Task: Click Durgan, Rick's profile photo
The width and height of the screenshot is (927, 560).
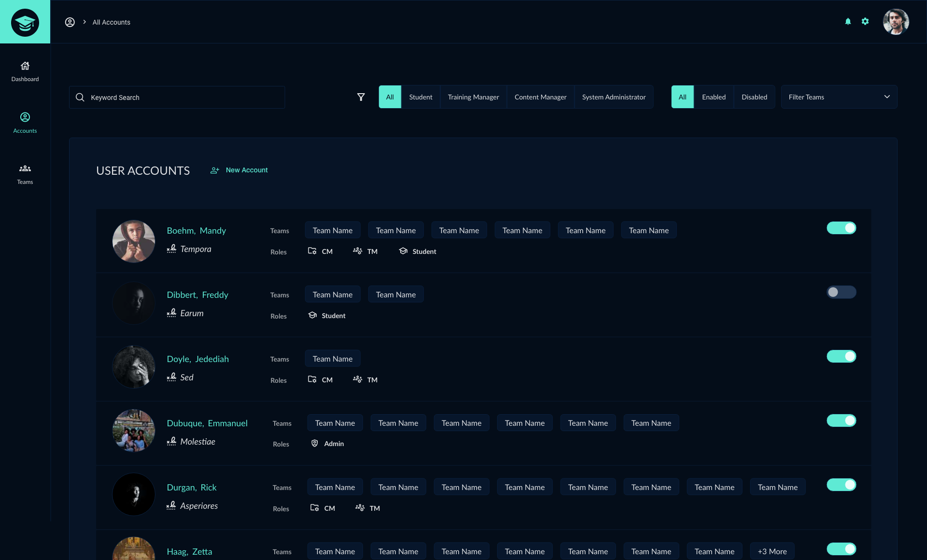Action: click(134, 494)
